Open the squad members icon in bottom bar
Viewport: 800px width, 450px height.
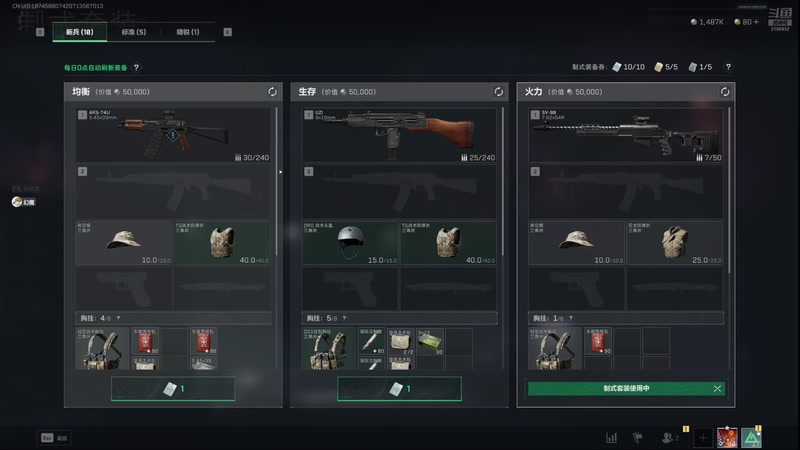click(669, 437)
